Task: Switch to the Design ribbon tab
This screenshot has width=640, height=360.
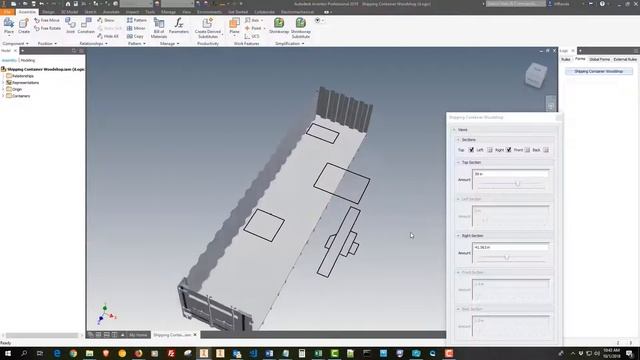Action: click(48, 12)
